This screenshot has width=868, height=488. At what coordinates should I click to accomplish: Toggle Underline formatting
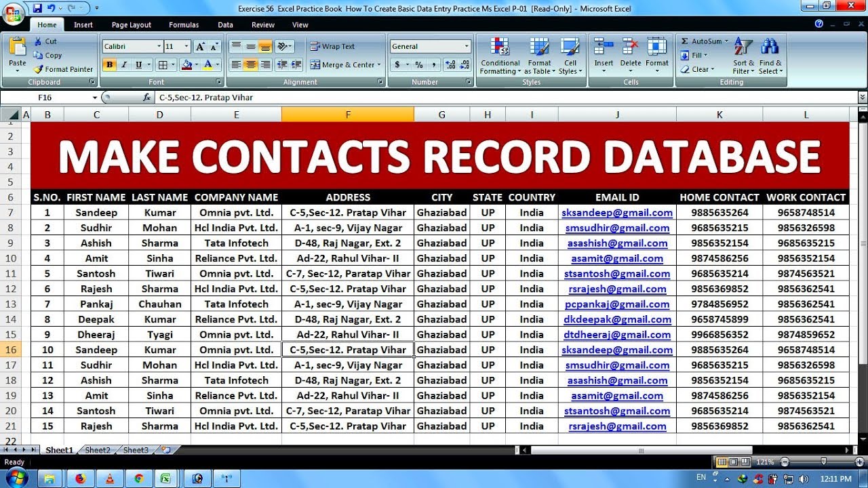point(139,65)
